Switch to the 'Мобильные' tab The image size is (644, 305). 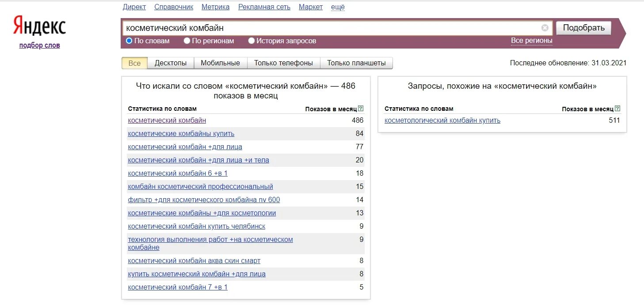click(x=220, y=63)
